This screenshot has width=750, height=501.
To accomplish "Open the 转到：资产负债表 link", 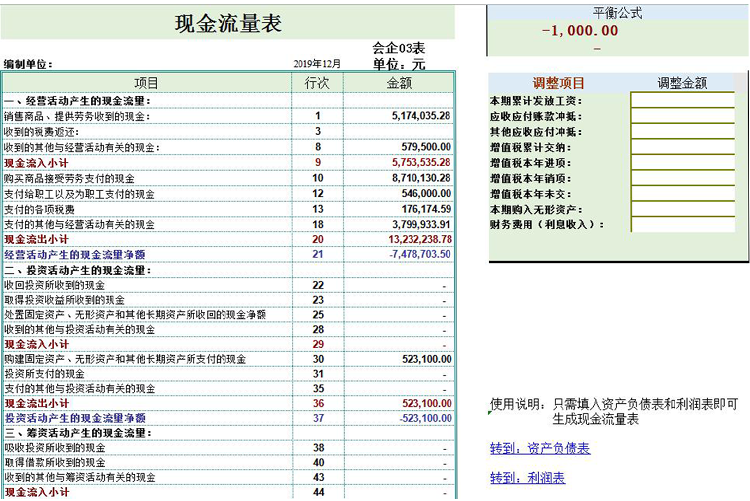I will click(540, 448).
